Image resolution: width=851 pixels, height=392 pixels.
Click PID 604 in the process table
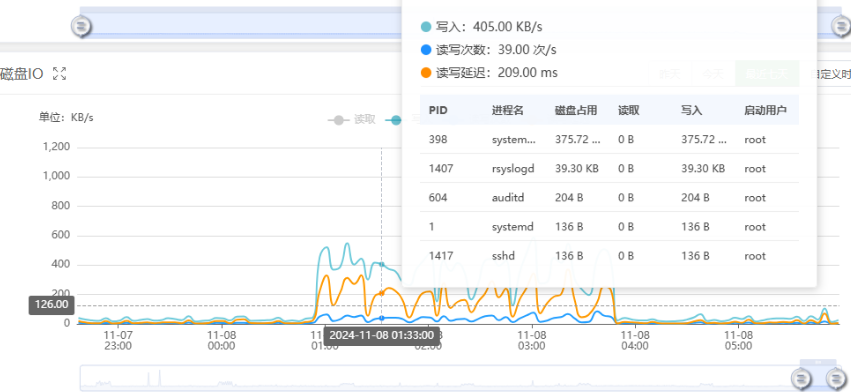(x=438, y=198)
